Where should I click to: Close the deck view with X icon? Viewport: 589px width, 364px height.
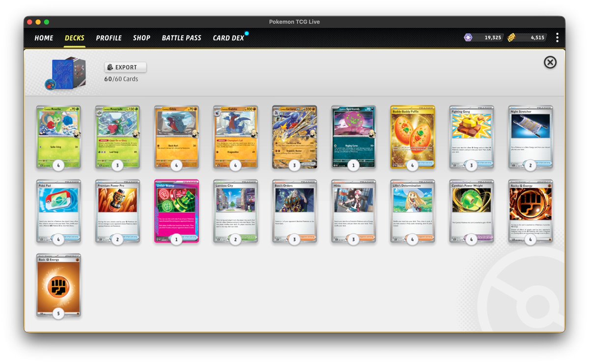coord(550,62)
